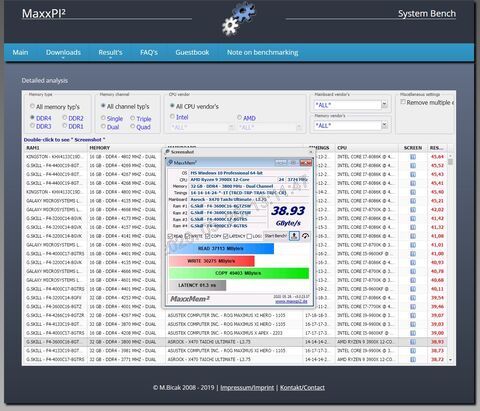Click the blue READ result bar

221,249
